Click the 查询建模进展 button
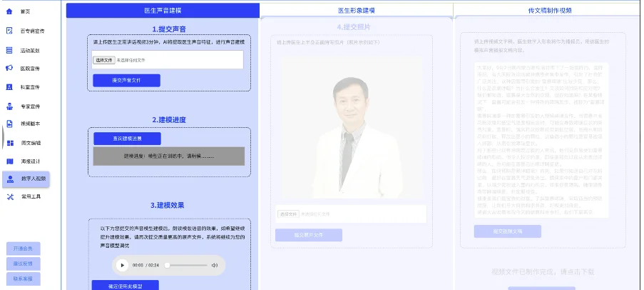Viewport: 644px width, 290px height. [128, 139]
